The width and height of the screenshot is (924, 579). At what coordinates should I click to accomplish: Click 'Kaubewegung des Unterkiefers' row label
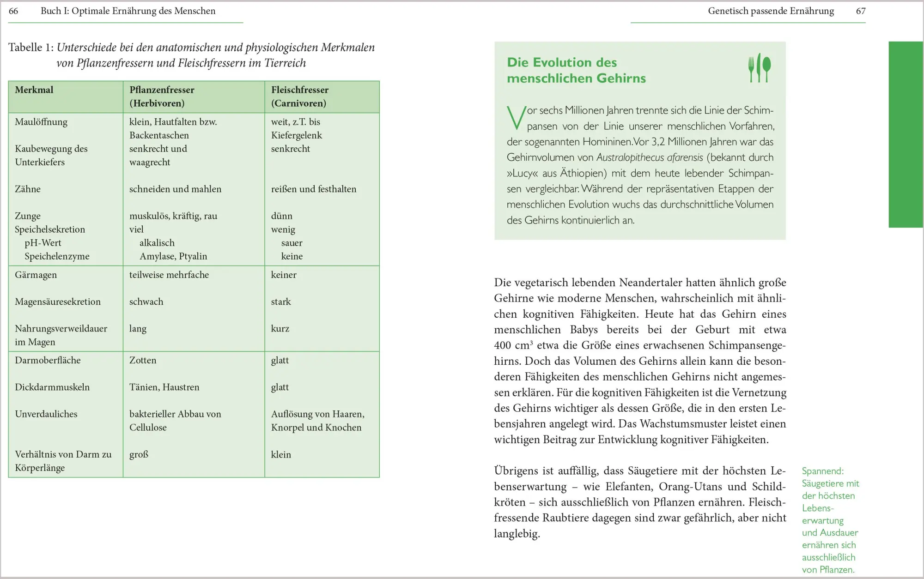pyautogui.click(x=51, y=156)
